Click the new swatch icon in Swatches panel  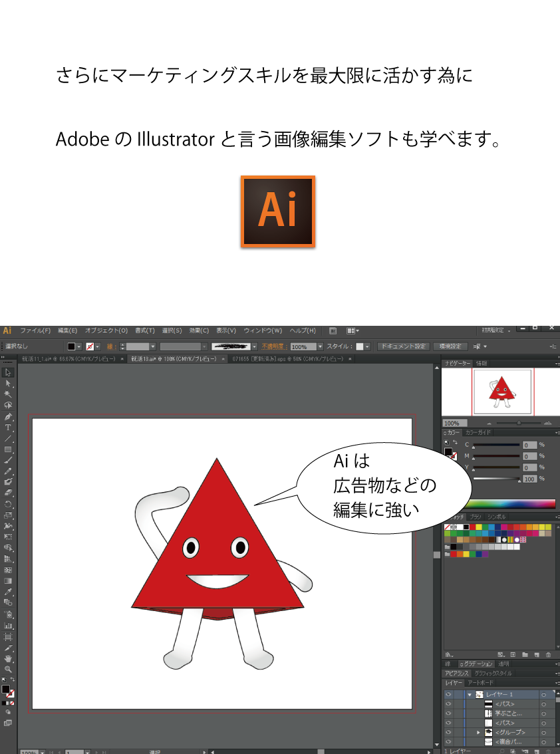click(x=537, y=654)
